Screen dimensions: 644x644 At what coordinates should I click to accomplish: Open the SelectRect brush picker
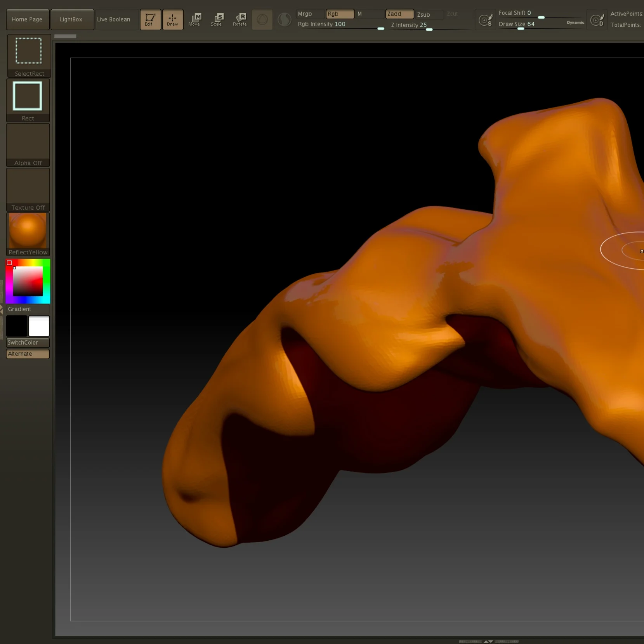tap(29, 56)
